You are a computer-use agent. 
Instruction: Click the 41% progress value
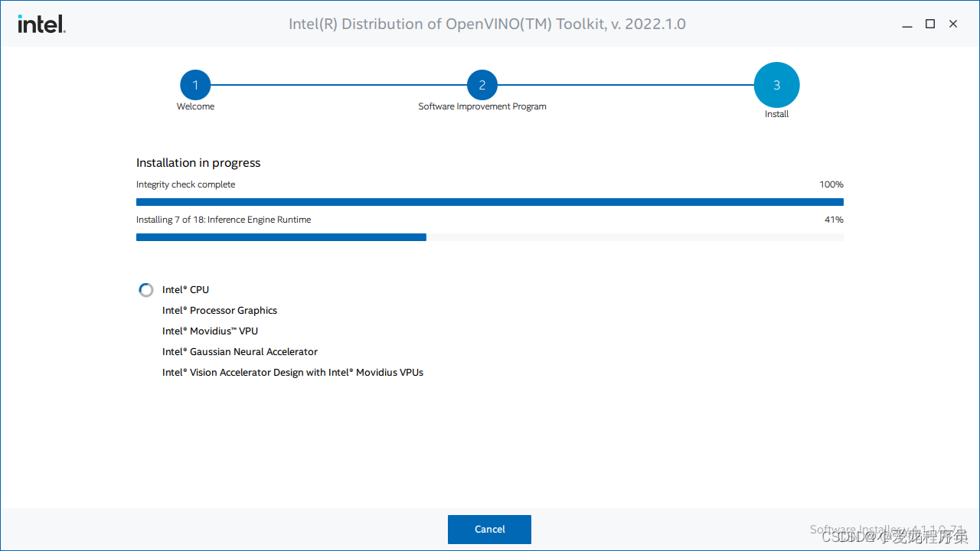(834, 220)
